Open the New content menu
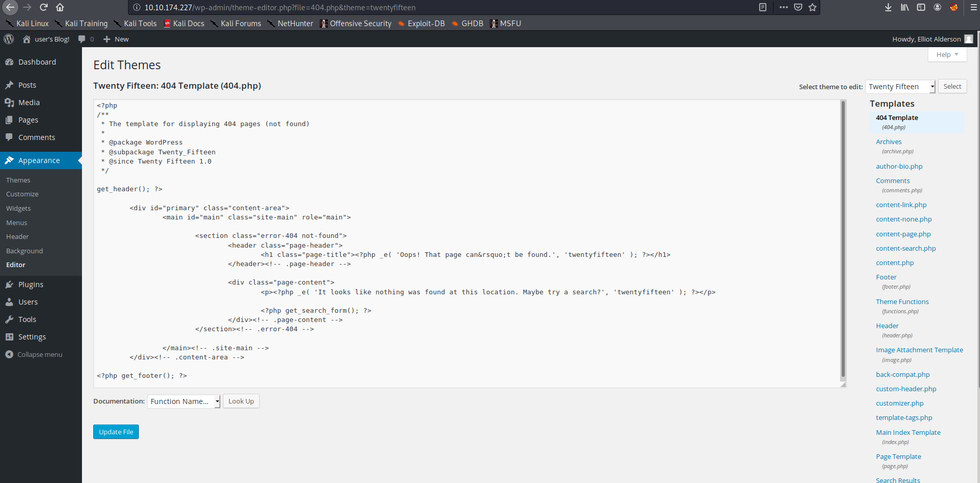 coord(116,39)
